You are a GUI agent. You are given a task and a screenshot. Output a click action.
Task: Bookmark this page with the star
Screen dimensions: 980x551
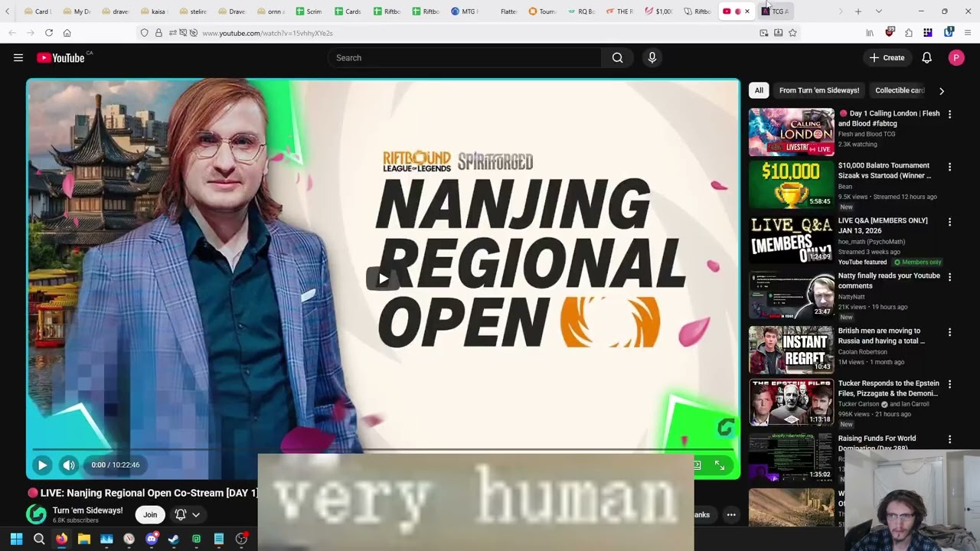[792, 33]
